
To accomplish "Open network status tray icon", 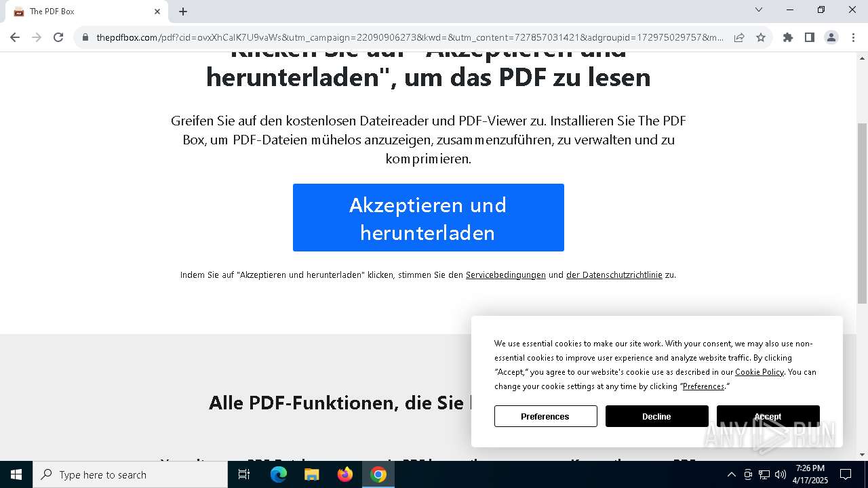I will pyautogui.click(x=764, y=474).
